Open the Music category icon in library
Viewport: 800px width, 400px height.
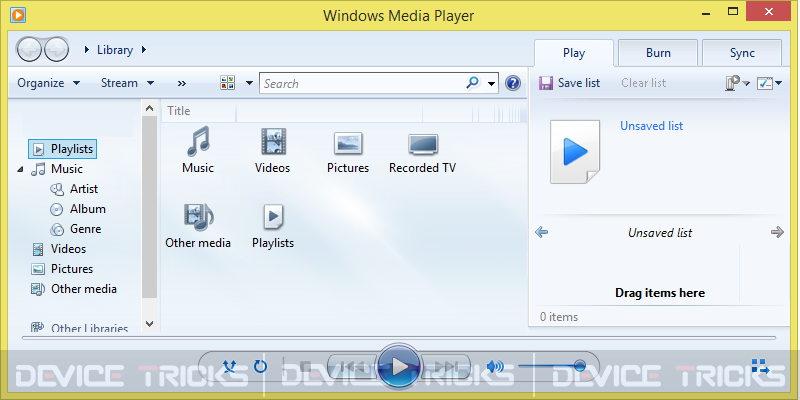coord(198,141)
